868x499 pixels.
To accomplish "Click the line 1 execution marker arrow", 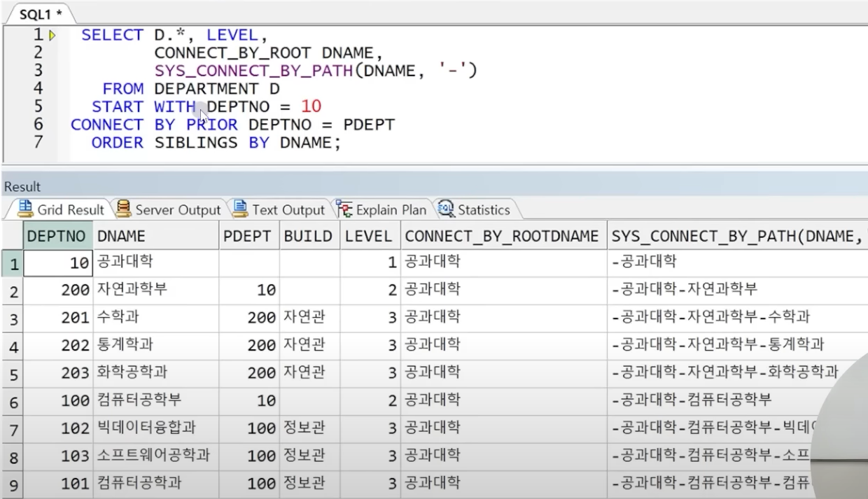I will pyautogui.click(x=52, y=35).
